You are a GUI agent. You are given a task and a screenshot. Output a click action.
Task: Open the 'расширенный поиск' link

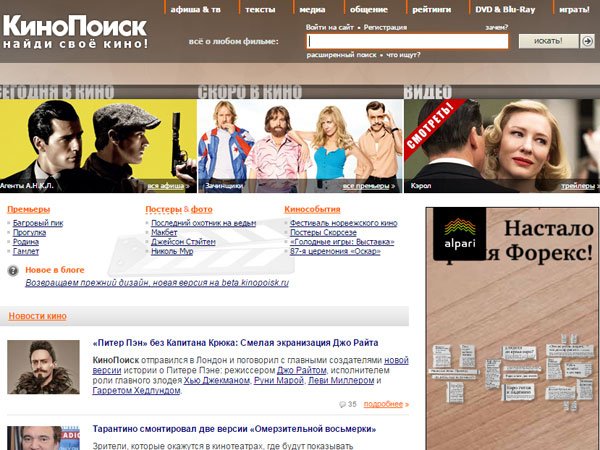[339, 56]
